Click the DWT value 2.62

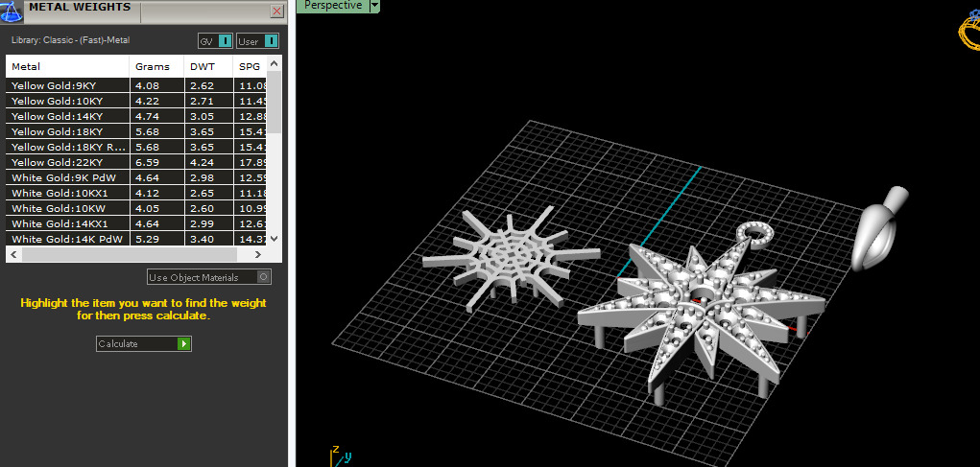point(201,85)
